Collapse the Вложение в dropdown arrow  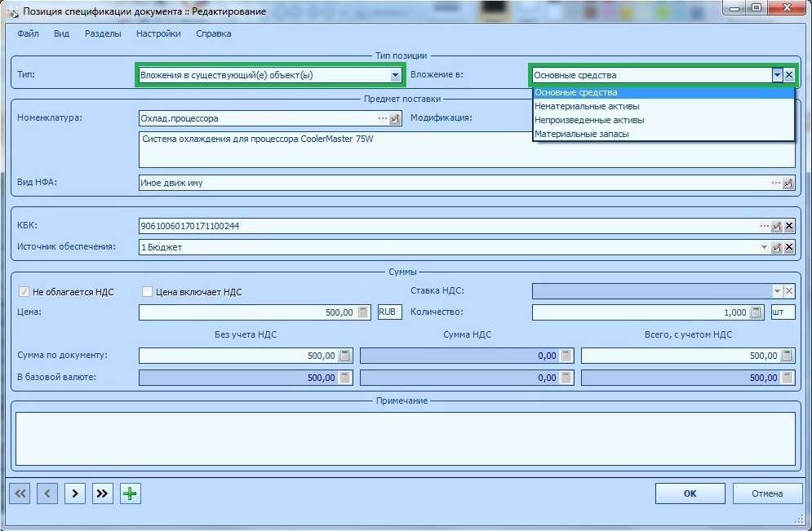click(777, 75)
